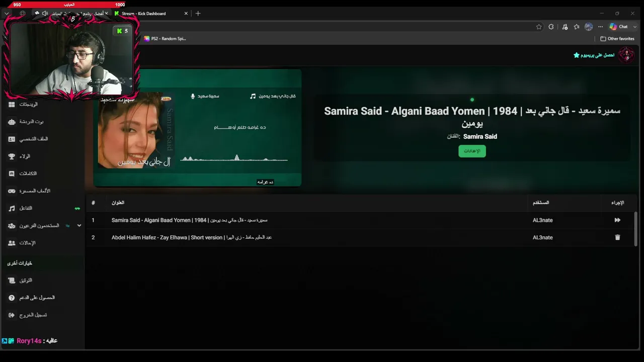Click the logout arrow icon

[x=12, y=315]
